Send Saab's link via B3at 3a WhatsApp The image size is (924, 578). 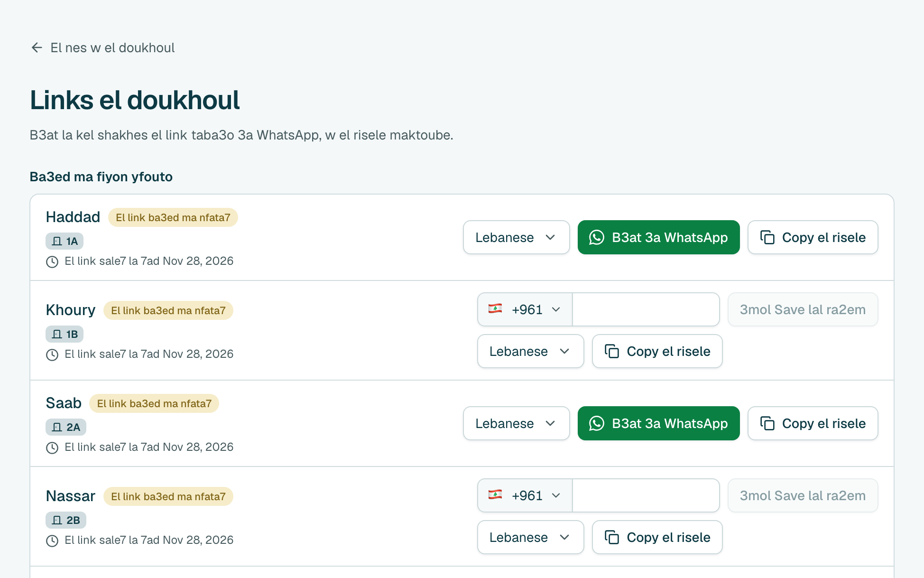pos(658,423)
